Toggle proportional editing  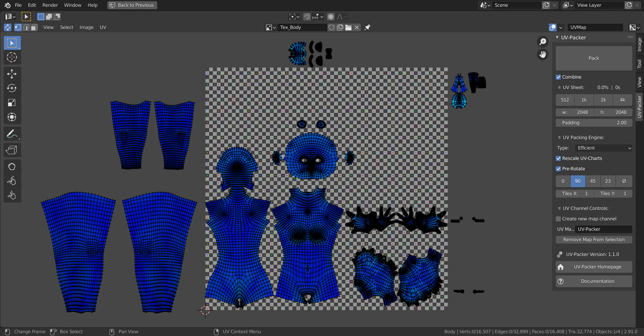point(331,17)
